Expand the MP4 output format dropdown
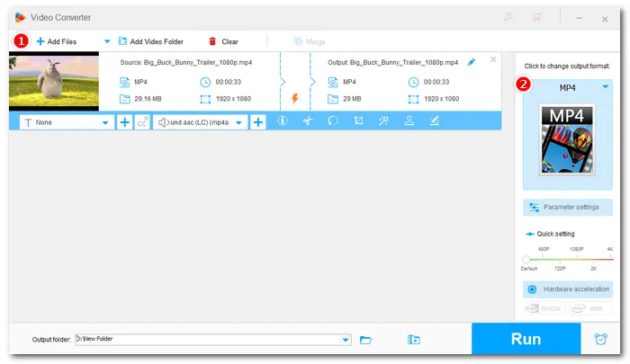The height and width of the screenshot is (364, 630). [605, 86]
